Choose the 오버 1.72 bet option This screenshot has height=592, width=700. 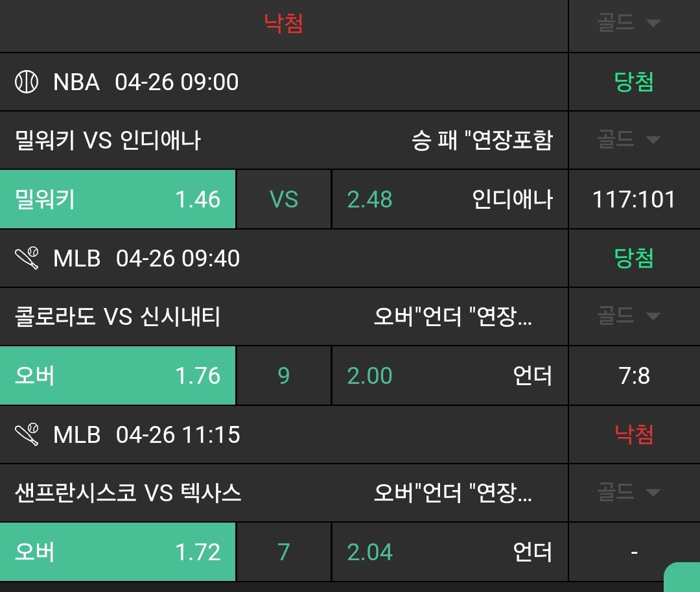click(x=117, y=552)
